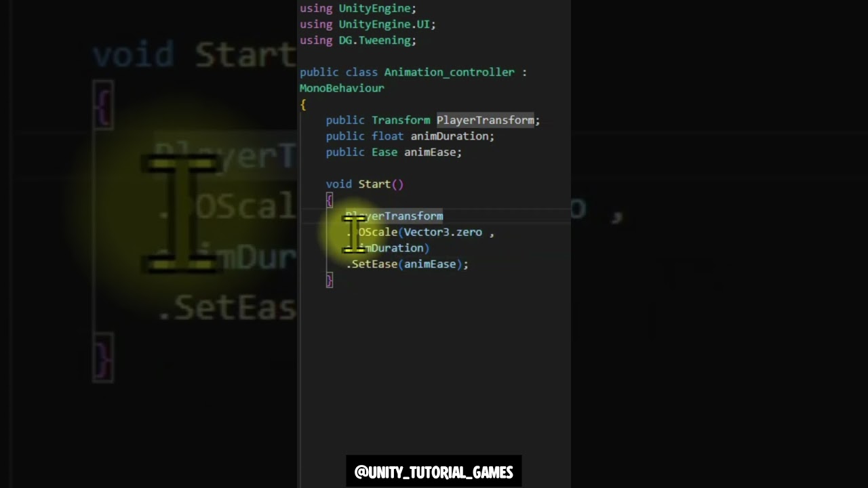The height and width of the screenshot is (488, 868).
Task: Click the closing brace of Start method
Action: click(x=330, y=280)
